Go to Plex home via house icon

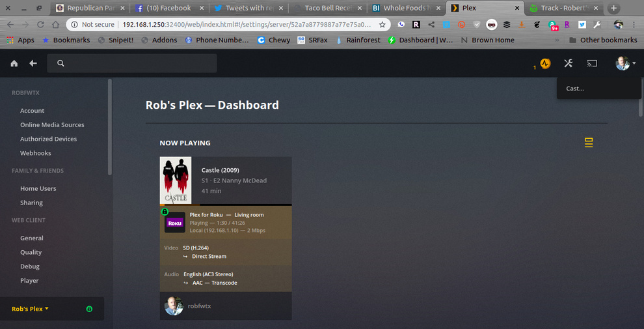pyautogui.click(x=14, y=63)
